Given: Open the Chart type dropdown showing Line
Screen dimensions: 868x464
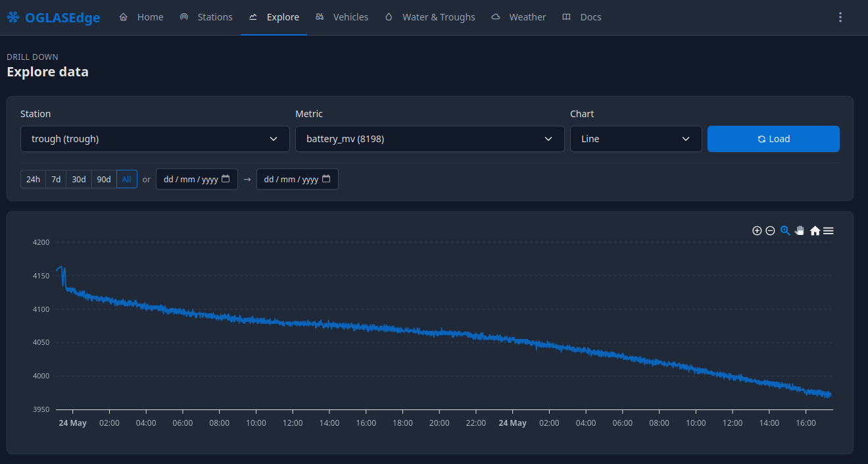Looking at the screenshot, I should (636, 139).
